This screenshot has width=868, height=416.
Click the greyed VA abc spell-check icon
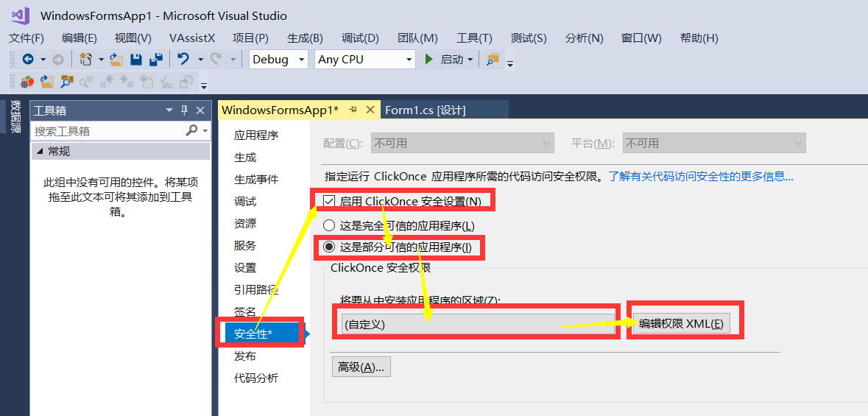166,82
